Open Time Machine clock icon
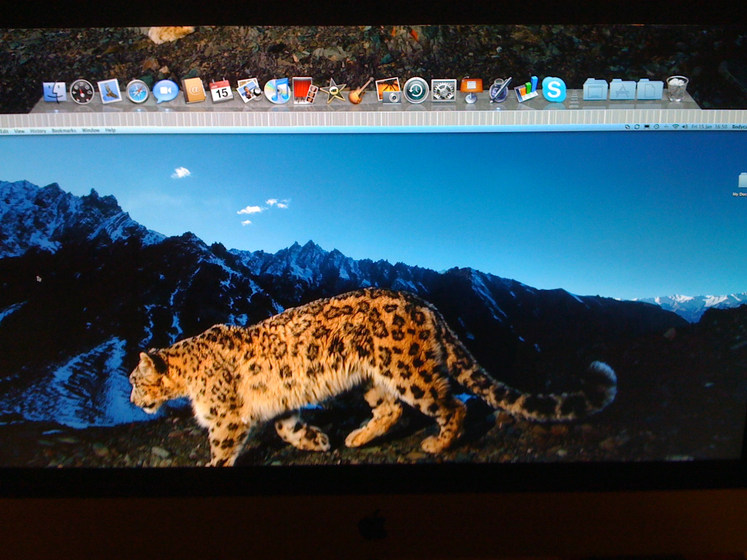Viewport: 747px width, 560px height. tap(416, 91)
